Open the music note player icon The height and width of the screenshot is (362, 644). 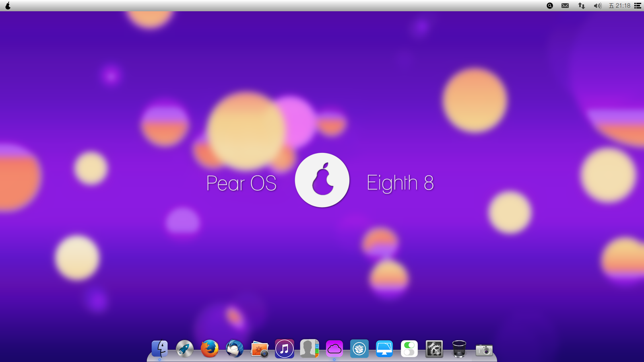coord(285,349)
